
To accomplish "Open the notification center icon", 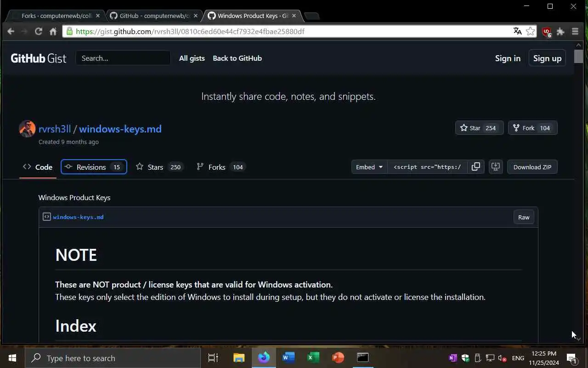I will coord(571,358).
